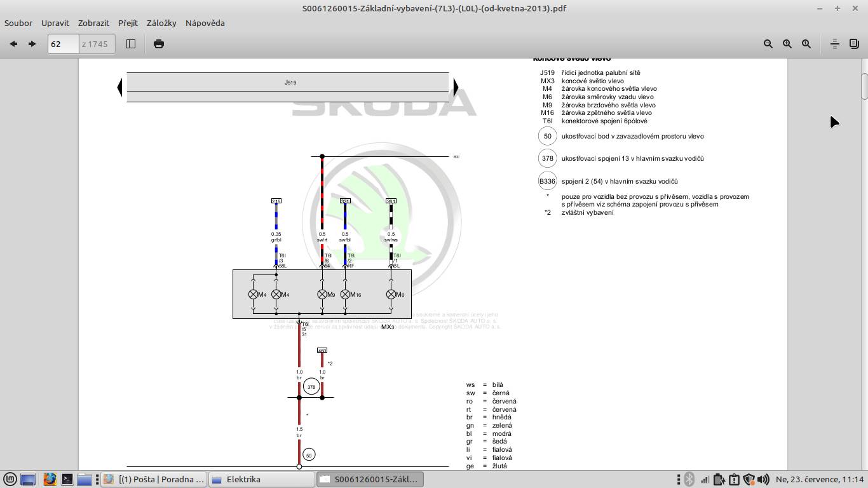Screen dimensions: 868x488
Task: Open the file manager folder launcher
Action: tap(85, 479)
